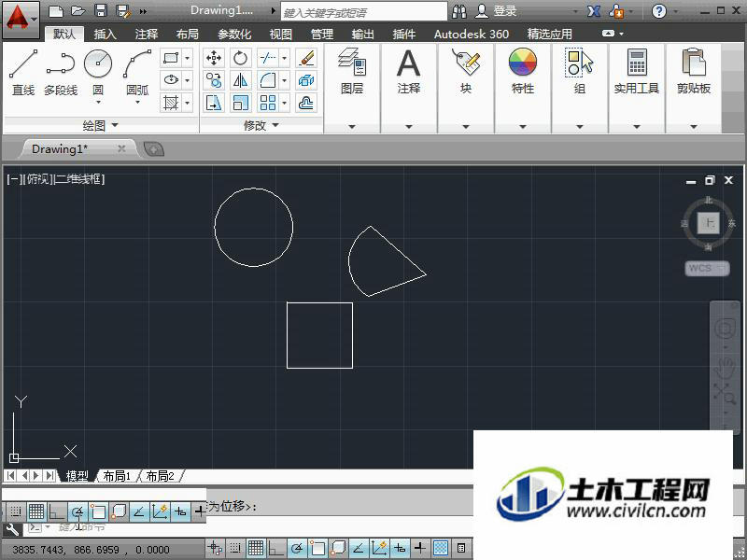This screenshot has height=560, width=747.
Task: Choose the 多段线 polyline tool
Action: coord(61,72)
